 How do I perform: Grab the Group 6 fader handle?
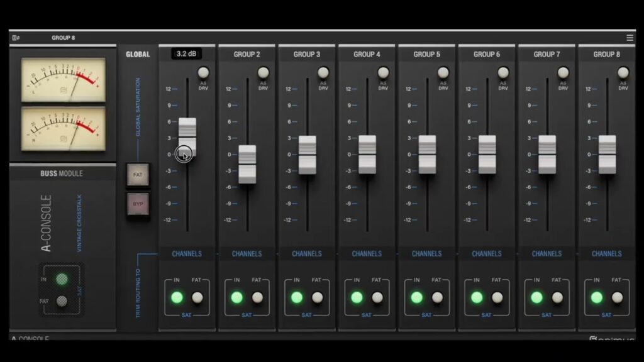tap(487, 155)
